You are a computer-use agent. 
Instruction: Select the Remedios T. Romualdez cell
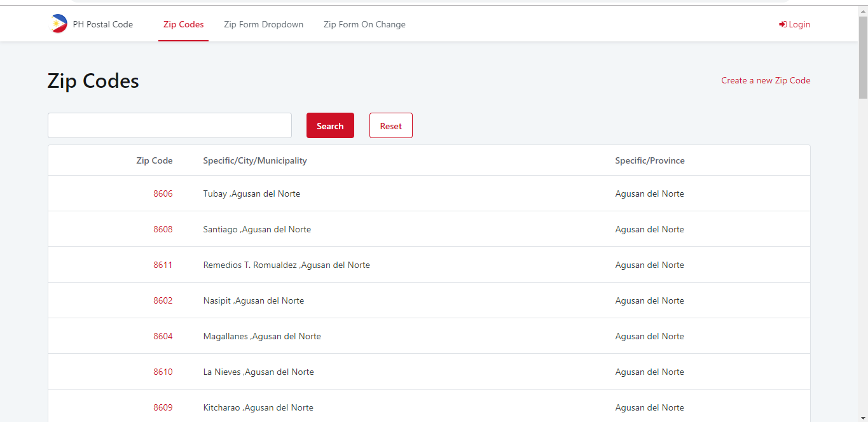pos(286,265)
